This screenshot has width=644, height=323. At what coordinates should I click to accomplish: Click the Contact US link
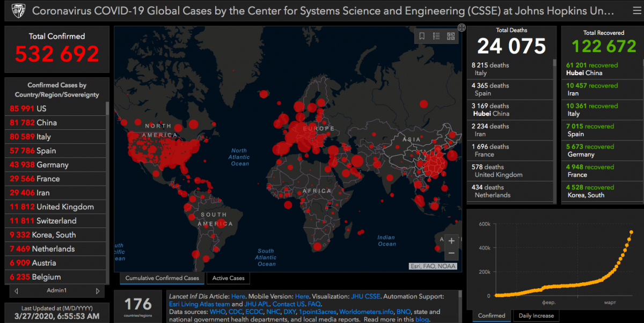click(288, 304)
